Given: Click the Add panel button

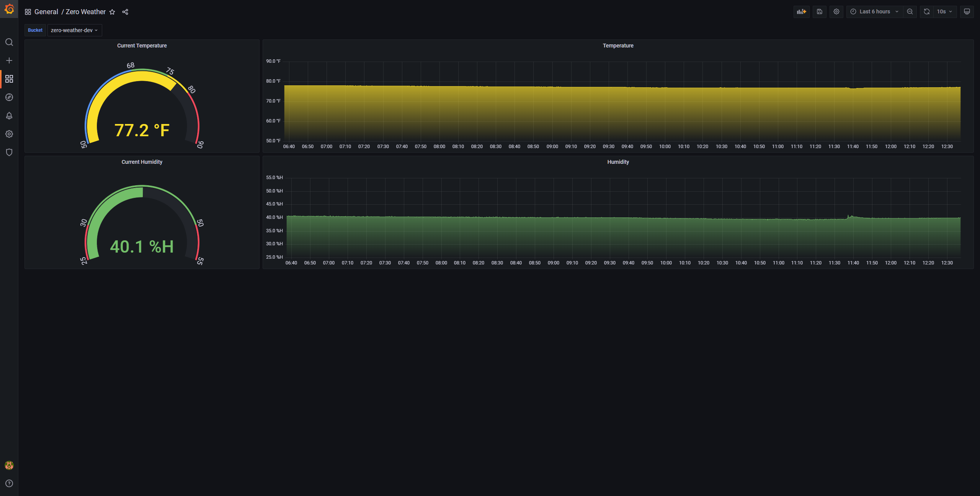Looking at the screenshot, I should tap(801, 11).
